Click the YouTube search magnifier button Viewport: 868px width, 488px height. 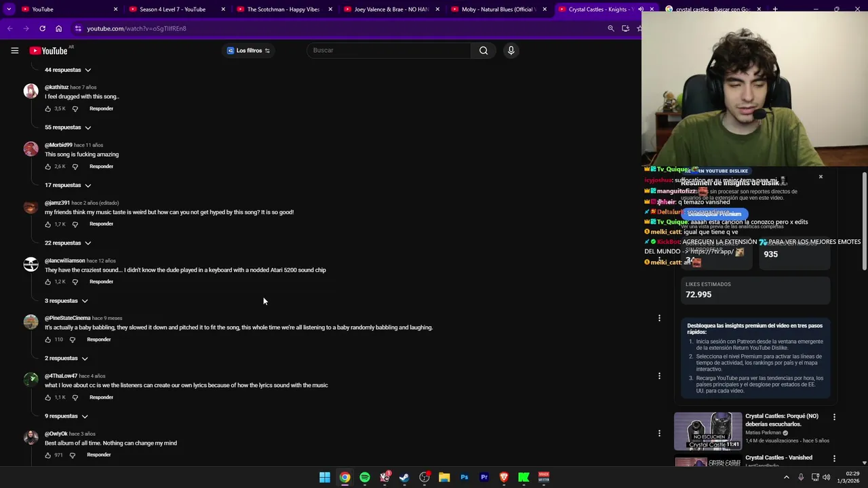[484, 50]
